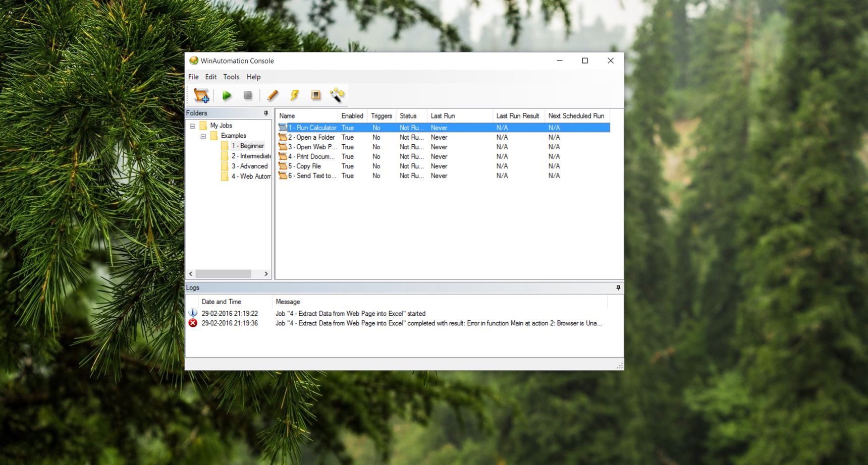Select the 3 - Open Web P... job
Viewport: 868px width, 465px height.
tap(444, 147)
